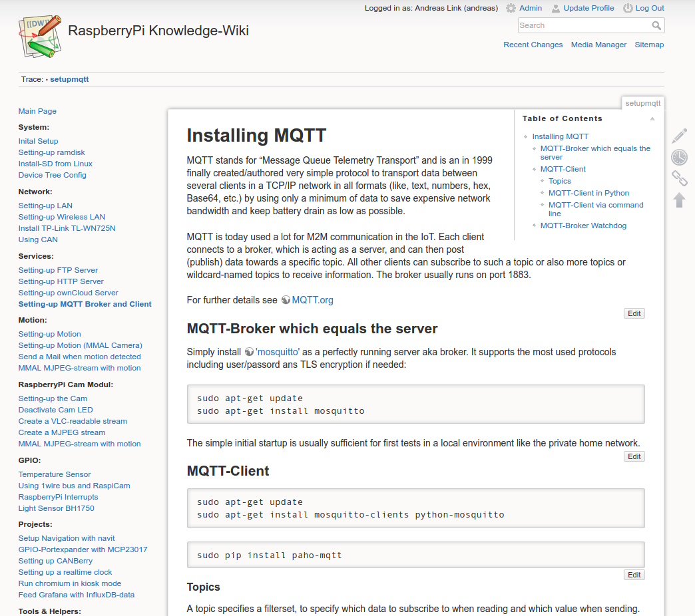This screenshot has width=695, height=616.
Task: Open Temperature Sensor page
Action: (x=55, y=474)
